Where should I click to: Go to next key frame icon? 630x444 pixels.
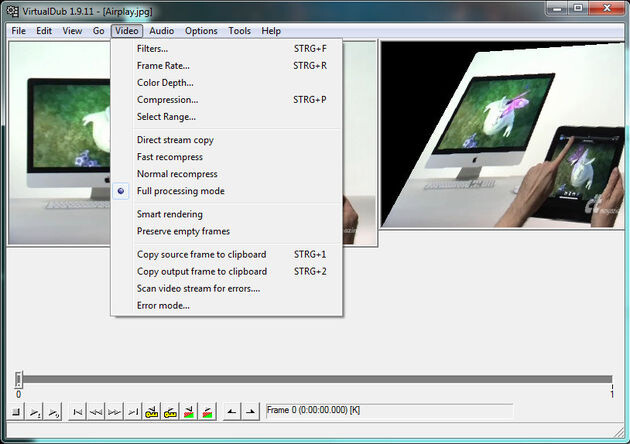point(170,411)
